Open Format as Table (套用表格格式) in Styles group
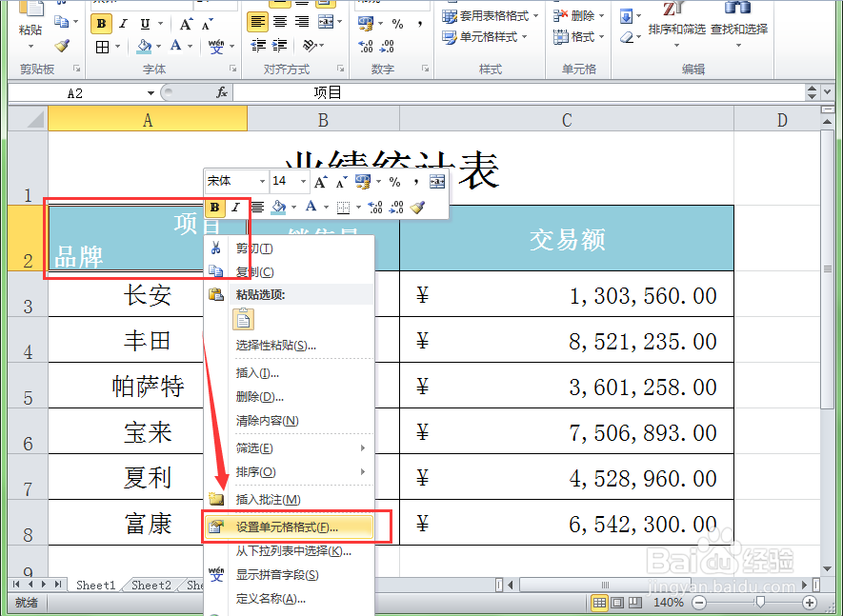 (485, 16)
